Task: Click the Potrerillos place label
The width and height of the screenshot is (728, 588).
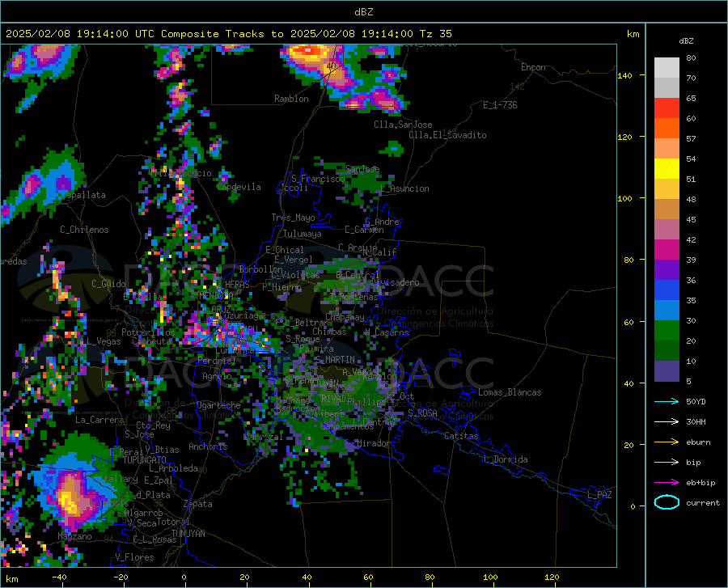Action: (148, 332)
